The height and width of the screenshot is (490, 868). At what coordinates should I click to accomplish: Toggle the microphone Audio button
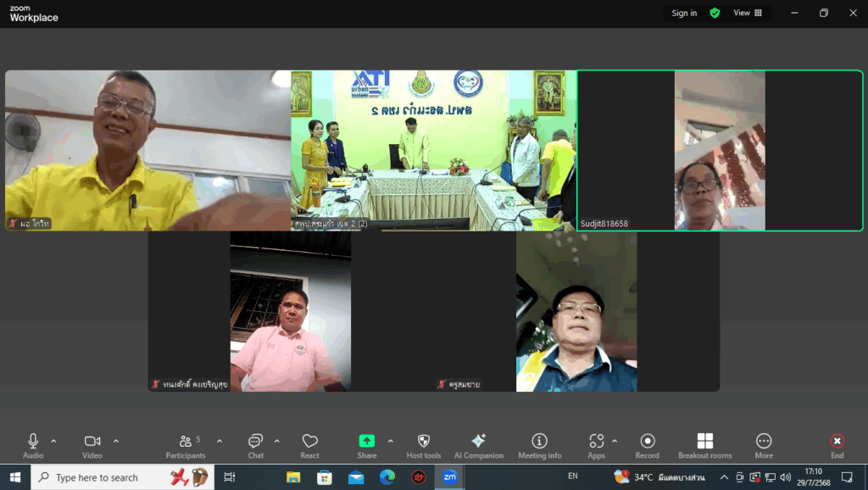pos(33,445)
